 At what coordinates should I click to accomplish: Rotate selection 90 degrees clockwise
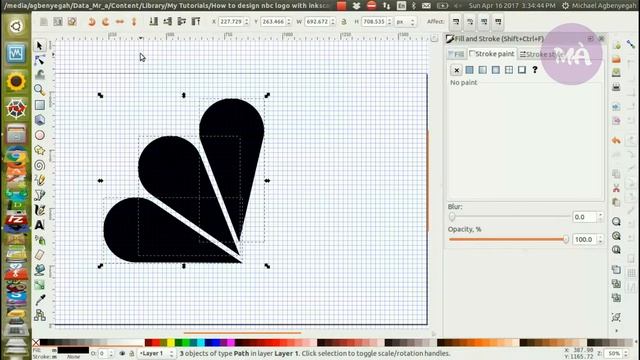[x=106, y=22]
